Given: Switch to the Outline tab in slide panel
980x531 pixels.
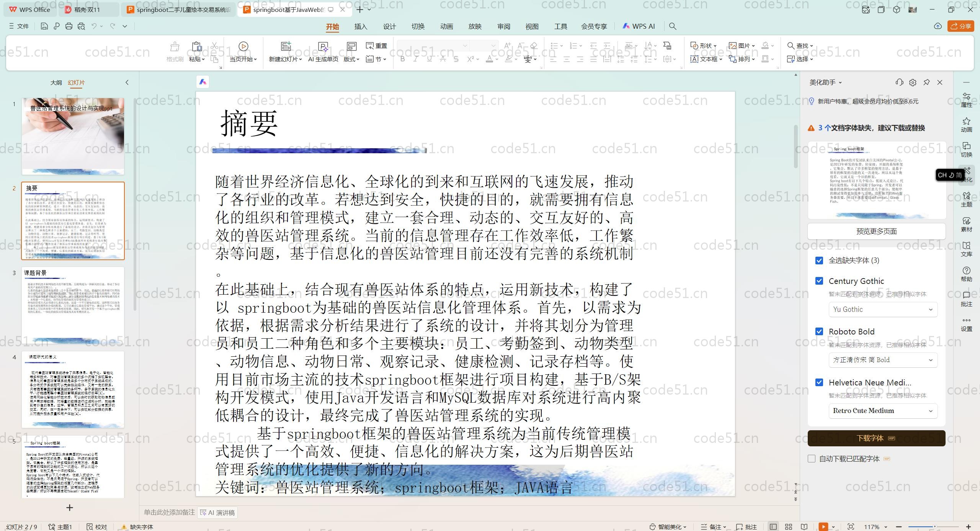Looking at the screenshot, I should coord(56,82).
